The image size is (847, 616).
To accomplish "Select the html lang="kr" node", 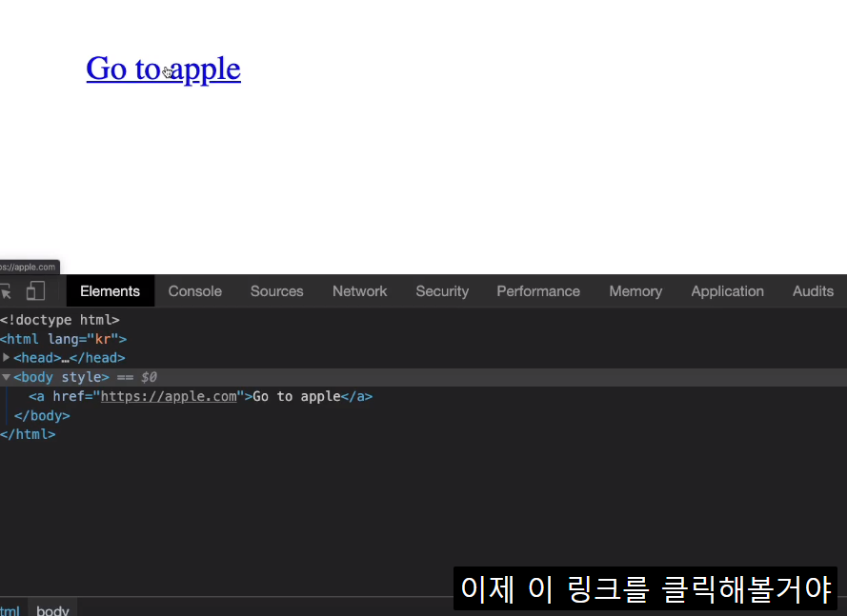I will click(x=63, y=339).
